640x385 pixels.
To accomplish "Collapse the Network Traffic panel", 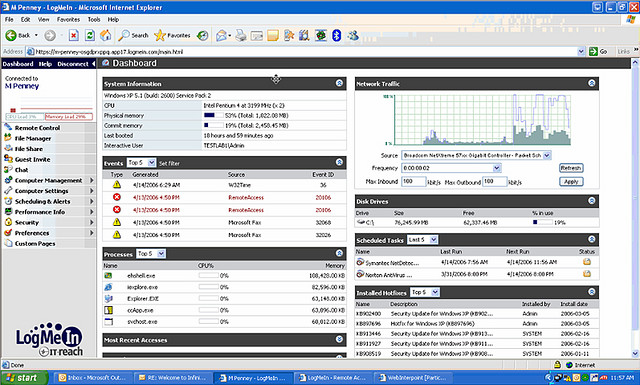I will tap(591, 83).
